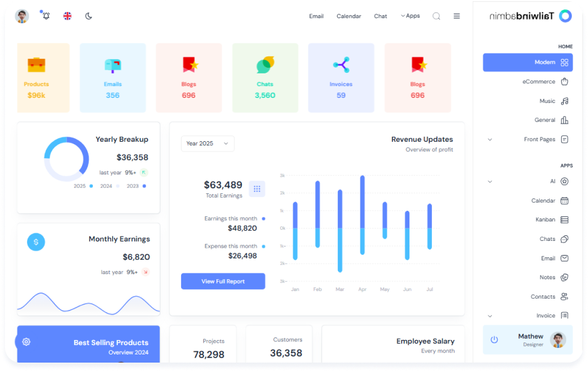
Task: Click the dollar icon in Monthly Earnings
Action: (x=36, y=242)
